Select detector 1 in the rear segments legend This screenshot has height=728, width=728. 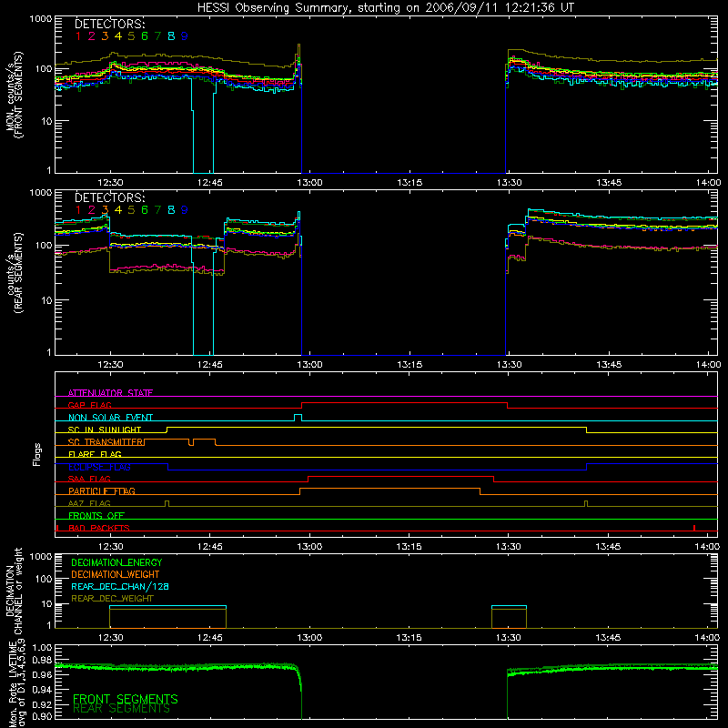78,210
